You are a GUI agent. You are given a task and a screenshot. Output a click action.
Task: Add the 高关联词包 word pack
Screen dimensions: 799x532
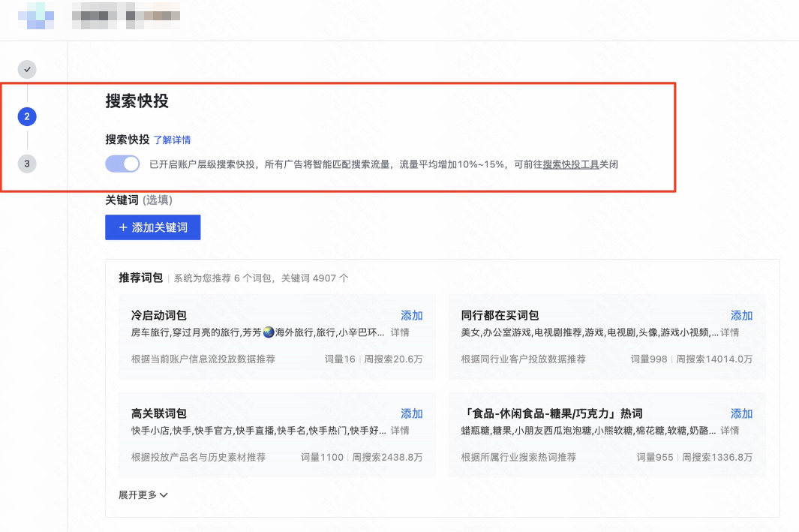click(411, 413)
